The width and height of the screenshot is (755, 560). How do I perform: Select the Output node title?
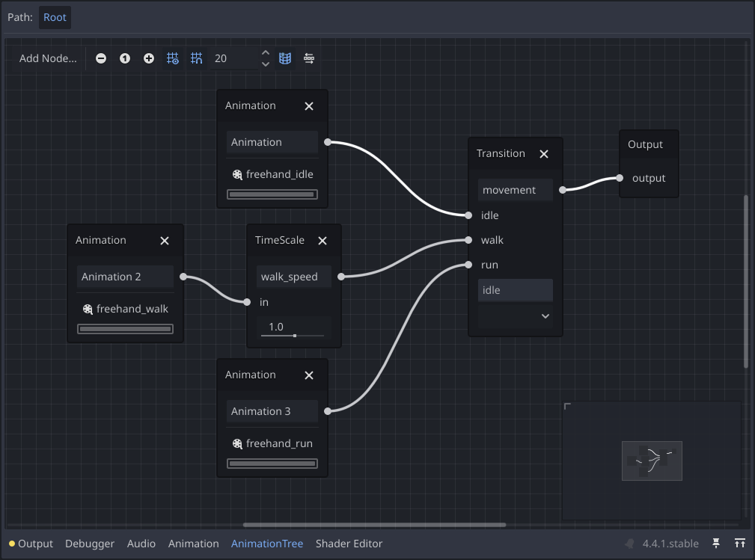click(x=645, y=144)
